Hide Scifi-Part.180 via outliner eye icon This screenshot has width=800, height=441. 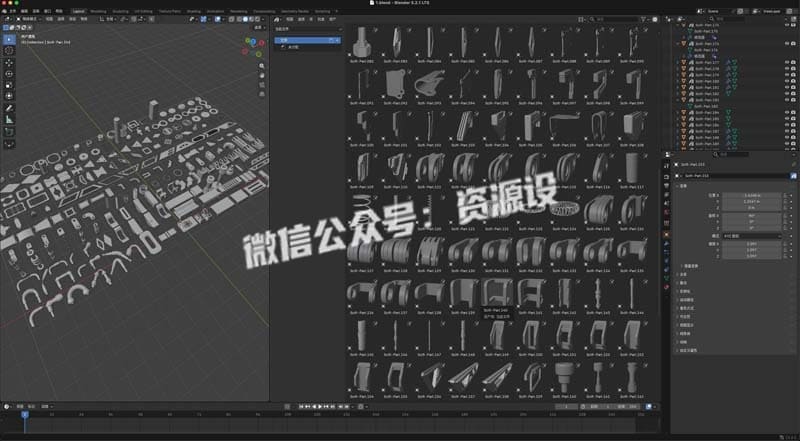tap(787, 81)
